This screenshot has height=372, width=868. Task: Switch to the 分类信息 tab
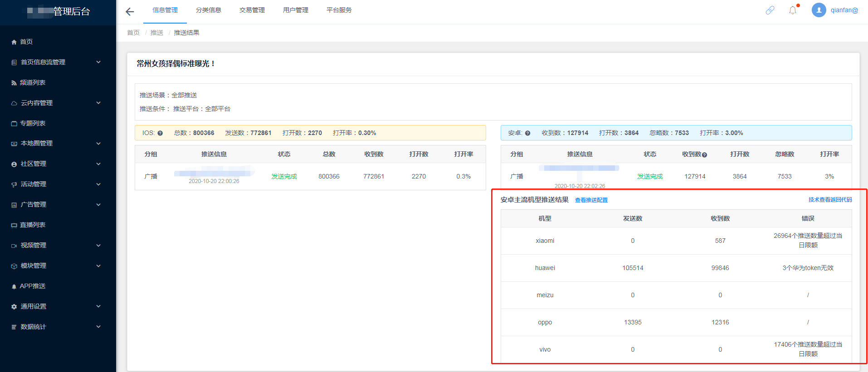pyautogui.click(x=209, y=10)
